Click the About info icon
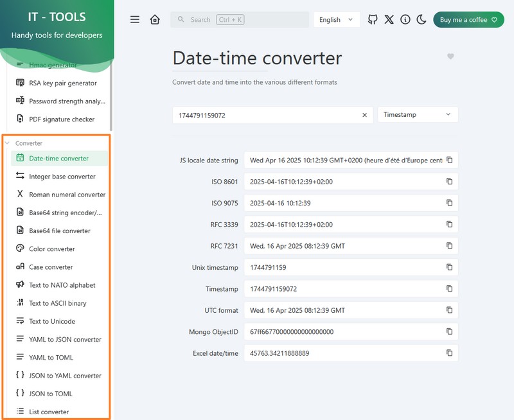The width and height of the screenshot is (514, 420). (x=405, y=20)
